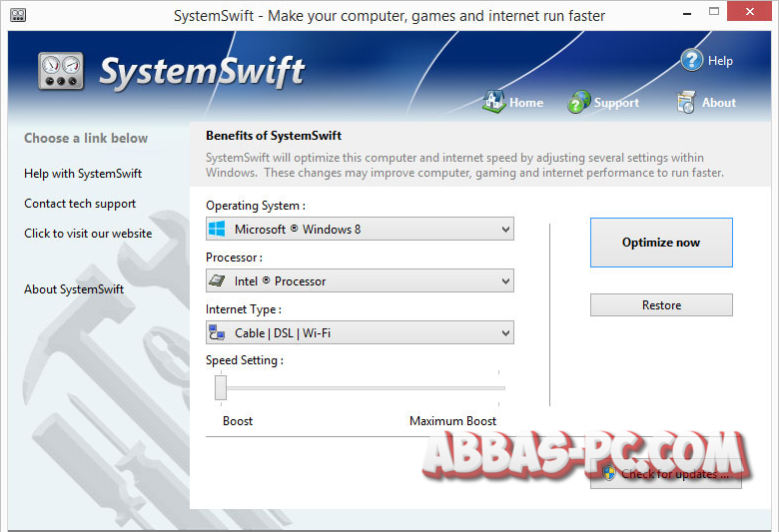Viewport: 779px width, 532px height.
Task: Open the About section
Action: coord(718,103)
